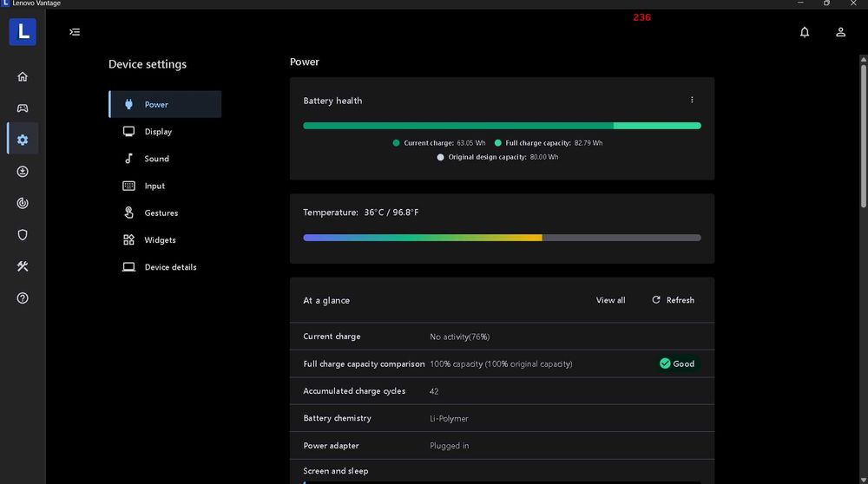The image size is (868, 484).
Task: Collapse the navigation menu toggle icon
Action: (x=75, y=32)
